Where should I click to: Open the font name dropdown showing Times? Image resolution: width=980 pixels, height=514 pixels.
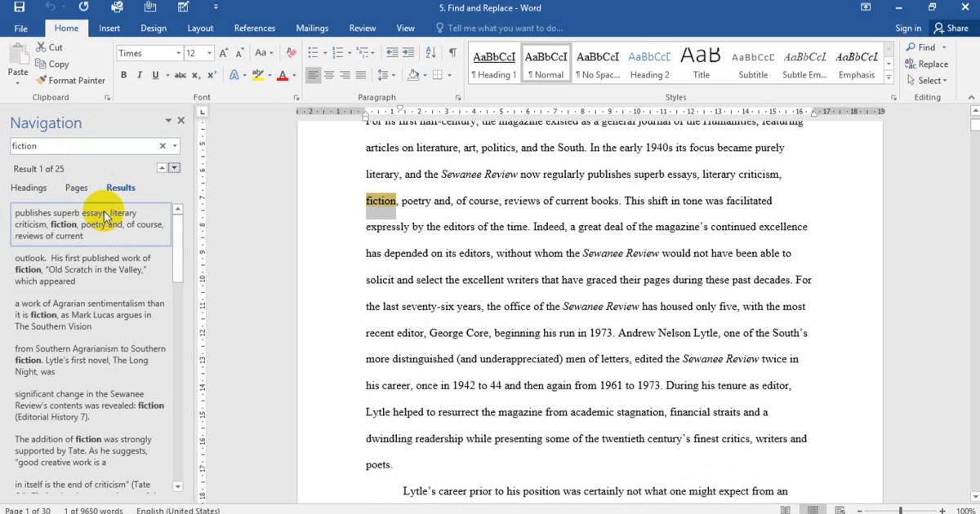(178, 53)
